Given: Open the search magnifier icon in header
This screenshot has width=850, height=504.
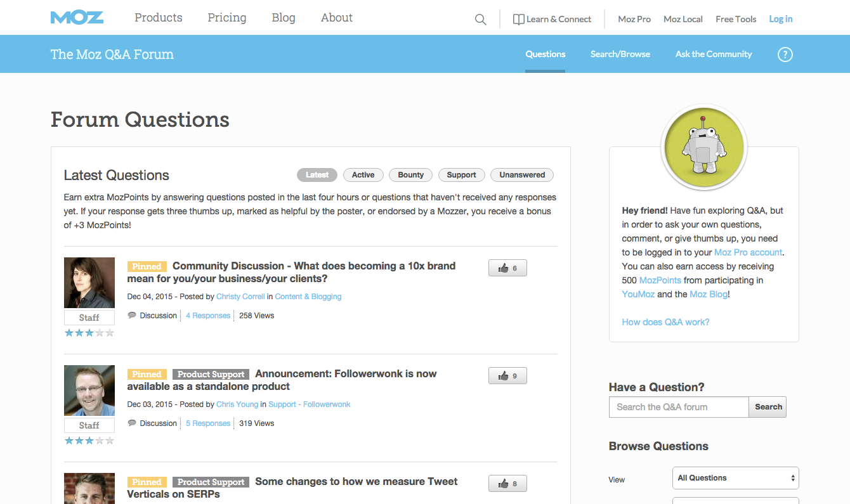Looking at the screenshot, I should click(x=481, y=20).
